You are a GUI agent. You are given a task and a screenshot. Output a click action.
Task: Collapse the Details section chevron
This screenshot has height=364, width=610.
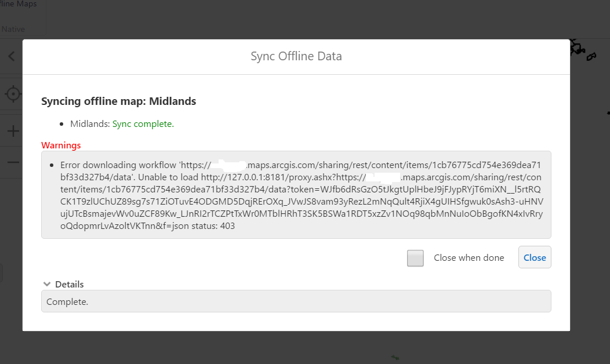(x=47, y=284)
